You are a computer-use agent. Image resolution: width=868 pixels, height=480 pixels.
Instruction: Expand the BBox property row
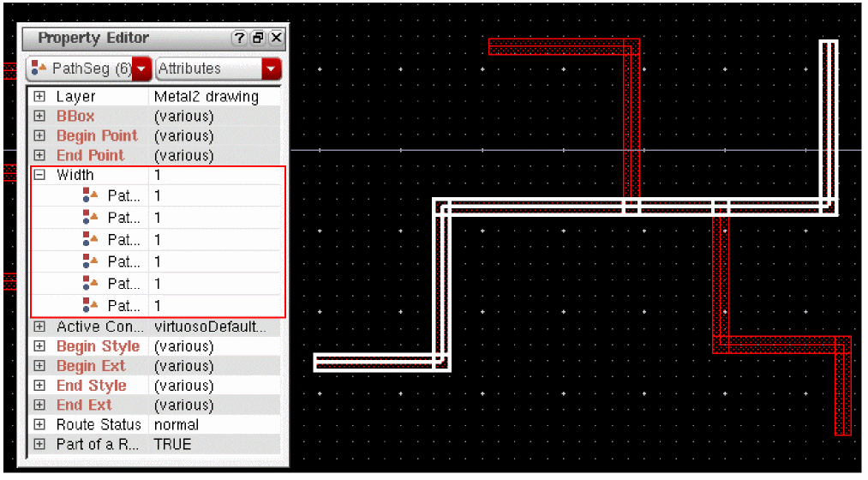pos(39,117)
